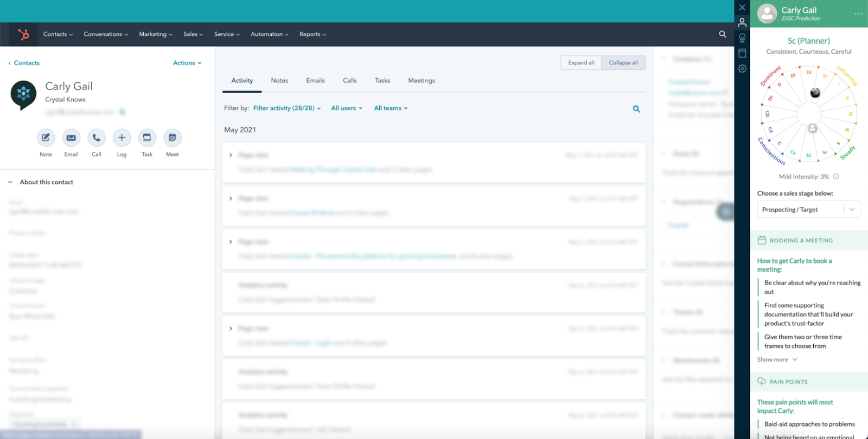Viewport: 868px width, 439px height.
Task: Go back via the Contacts link
Action: (26, 63)
